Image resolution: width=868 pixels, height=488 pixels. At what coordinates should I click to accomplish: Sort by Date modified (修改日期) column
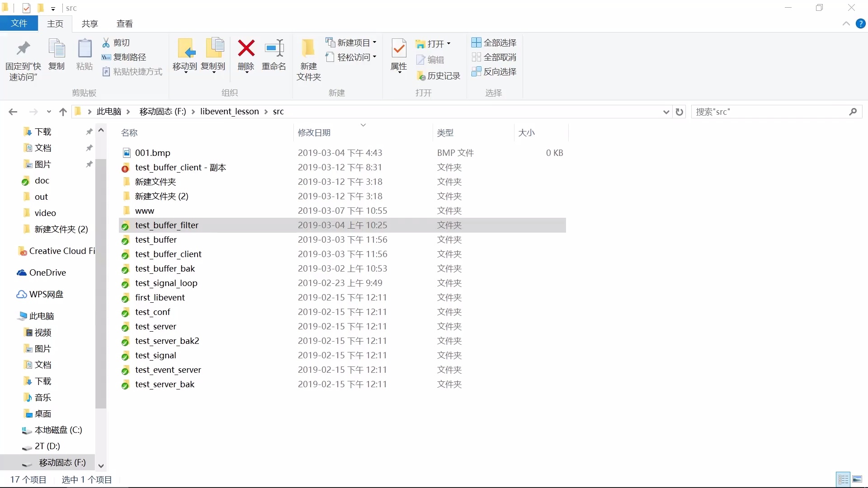[x=314, y=132]
